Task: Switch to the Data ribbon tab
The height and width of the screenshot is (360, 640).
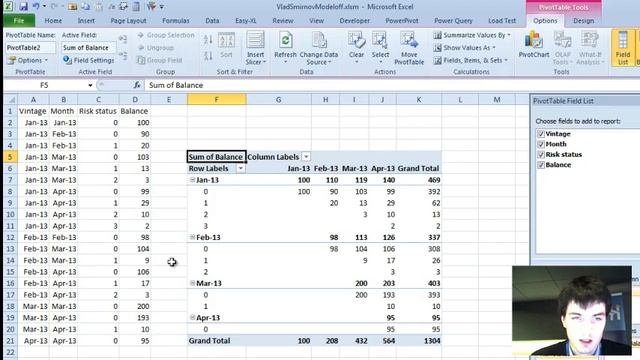Action: point(212,20)
